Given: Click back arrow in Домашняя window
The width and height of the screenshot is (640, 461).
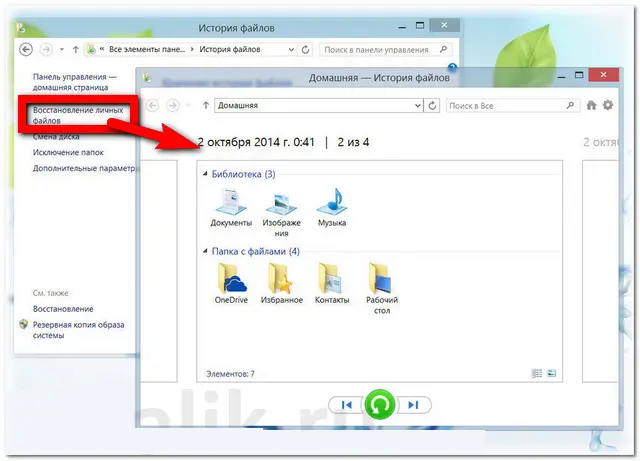Looking at the screenshot, I should click(x=152, y=105).
